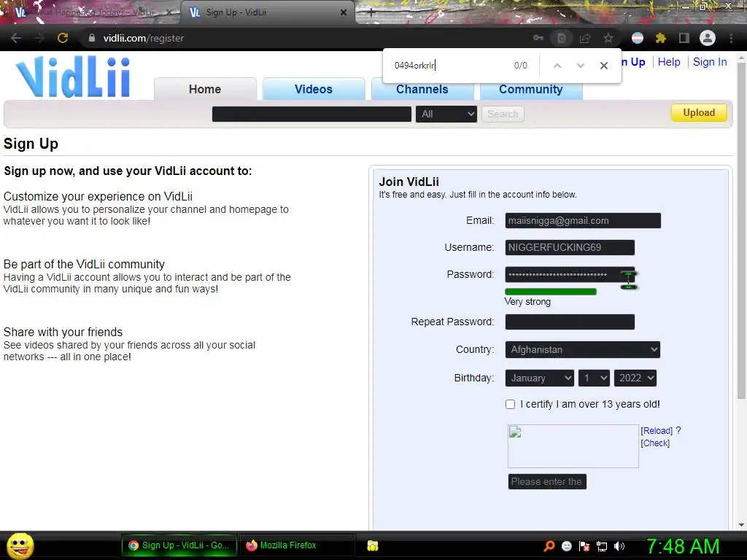Viewport: 747px width, 560px height.
Task: Click the 7:48 AM clock
Action: pos(683,546)
